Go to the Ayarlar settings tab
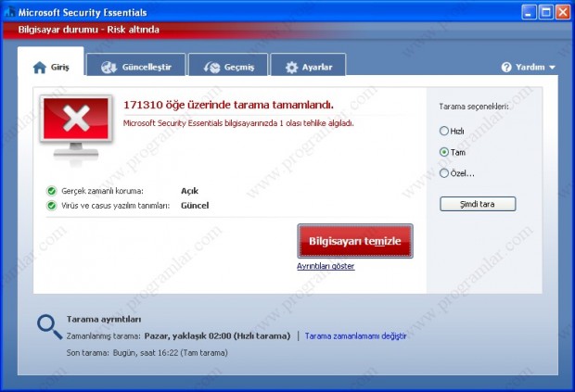The width and height of the screenshot is (575, 392). tap(308, 65)
